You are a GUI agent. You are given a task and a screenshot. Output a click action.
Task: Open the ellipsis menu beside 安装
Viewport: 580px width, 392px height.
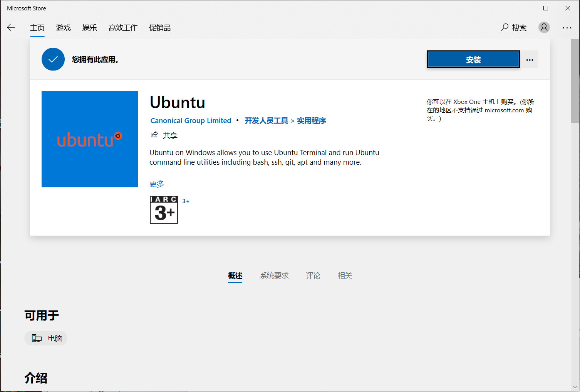(530, 60)
